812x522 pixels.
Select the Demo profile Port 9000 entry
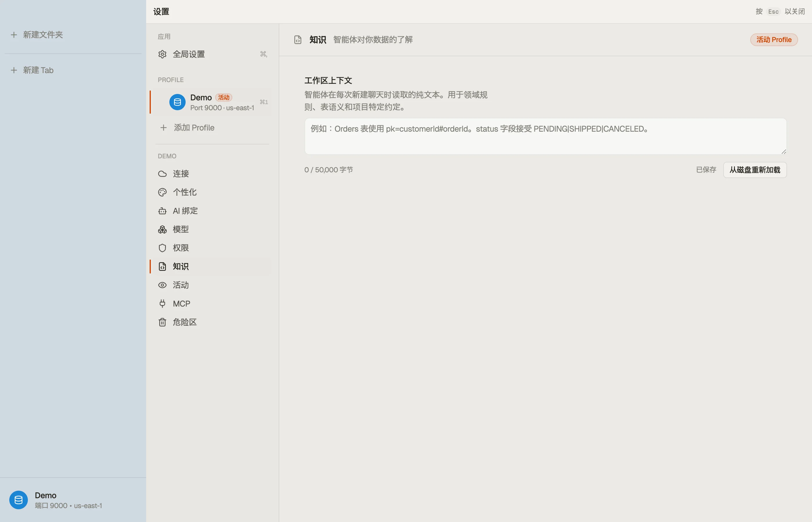coord(213,102)
